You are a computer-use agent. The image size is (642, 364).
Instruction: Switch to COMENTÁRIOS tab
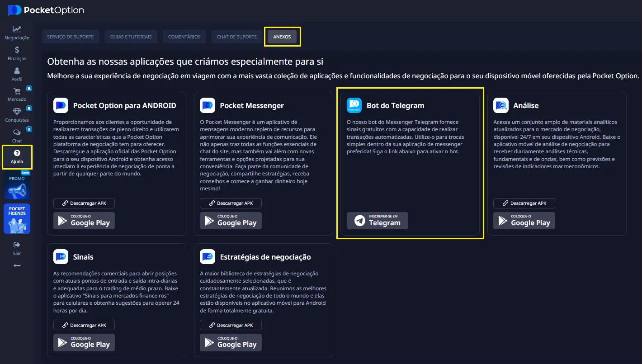[184, 37]
